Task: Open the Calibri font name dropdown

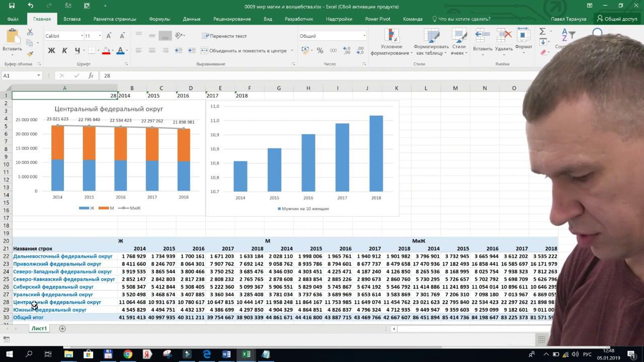Action: [x=64, y=36]
